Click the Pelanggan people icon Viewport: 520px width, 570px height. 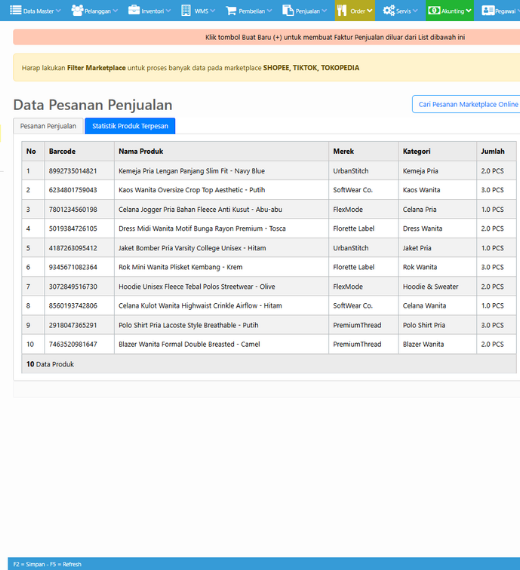click(x=77, y=10)
